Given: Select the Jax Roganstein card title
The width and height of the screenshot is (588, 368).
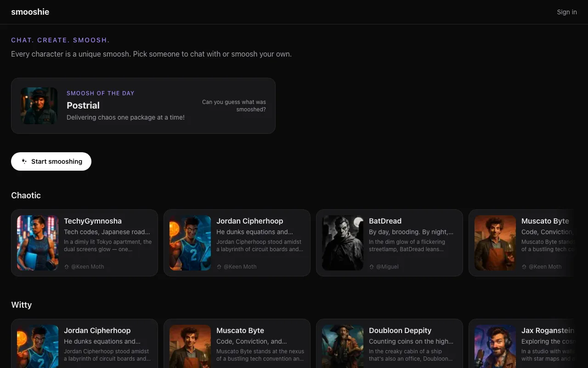Looking at the screenshot, I should click(548, 331).
